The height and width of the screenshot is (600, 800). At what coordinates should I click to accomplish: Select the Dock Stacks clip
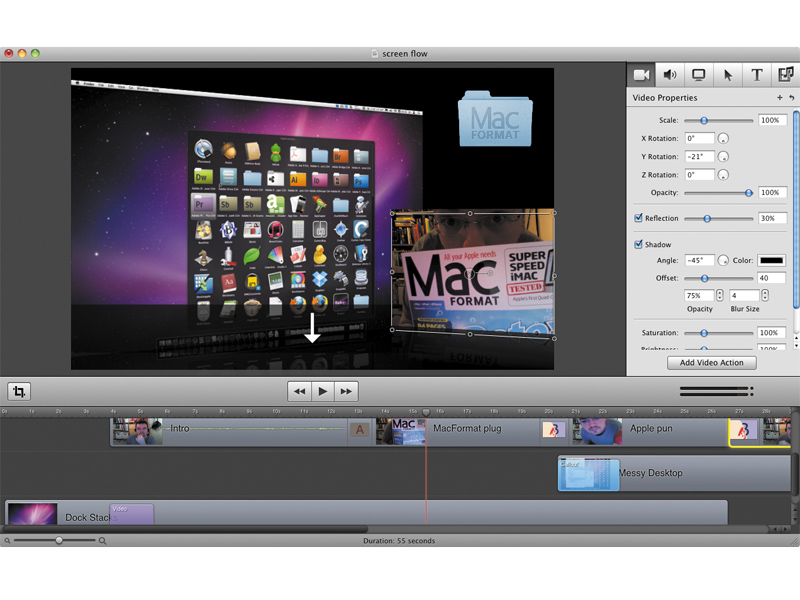pos(366,513)
